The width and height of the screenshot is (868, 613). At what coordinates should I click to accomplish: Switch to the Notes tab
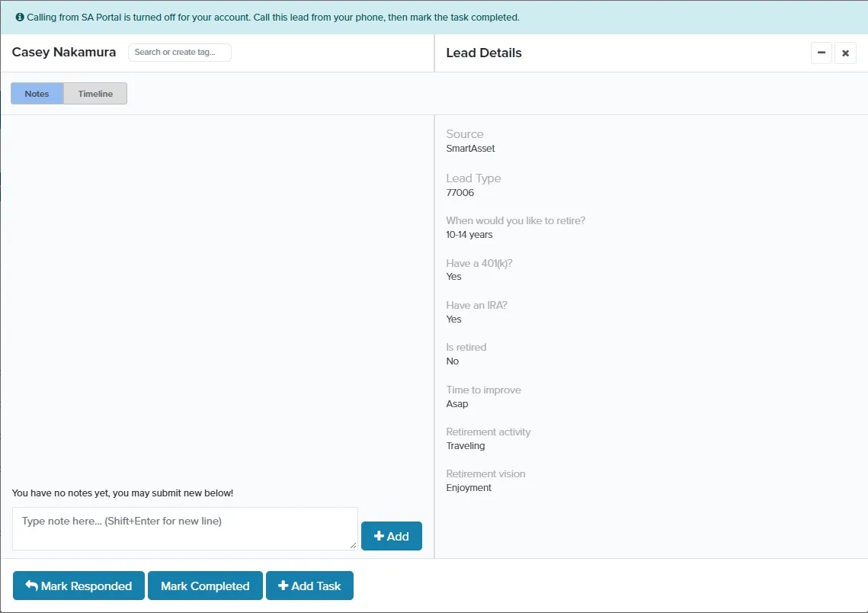pyautogui.click(x=37, y=94)
